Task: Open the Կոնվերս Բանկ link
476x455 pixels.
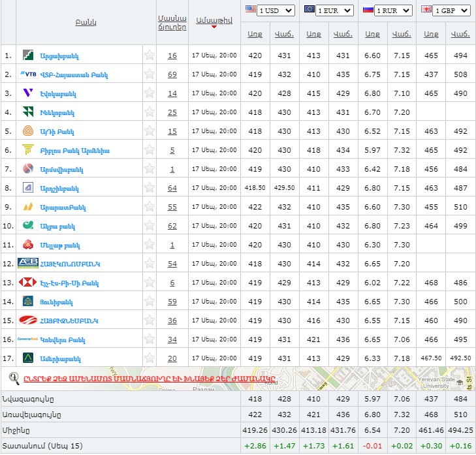Action: 63,339
